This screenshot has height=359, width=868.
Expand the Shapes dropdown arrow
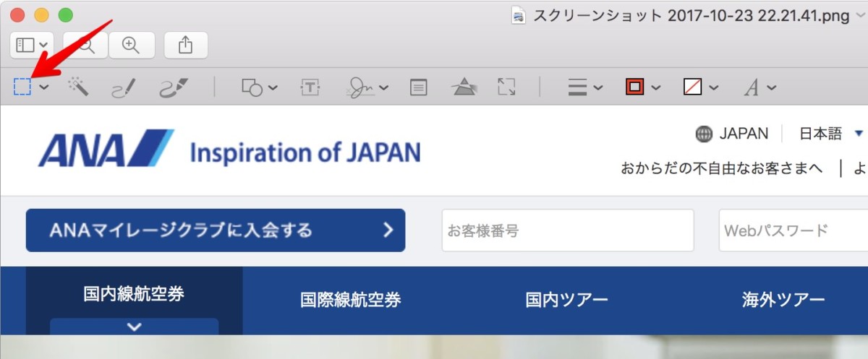click(273, 88)
